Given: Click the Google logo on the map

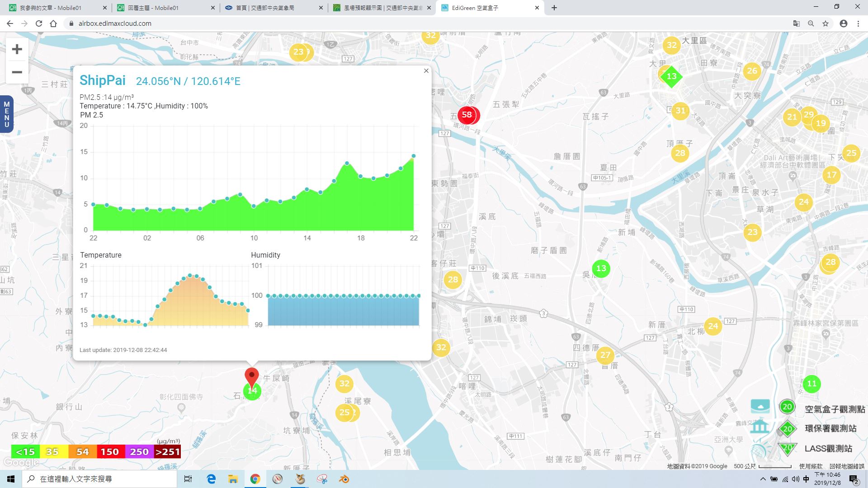Looking at the screenshot, I should (21, 463).
